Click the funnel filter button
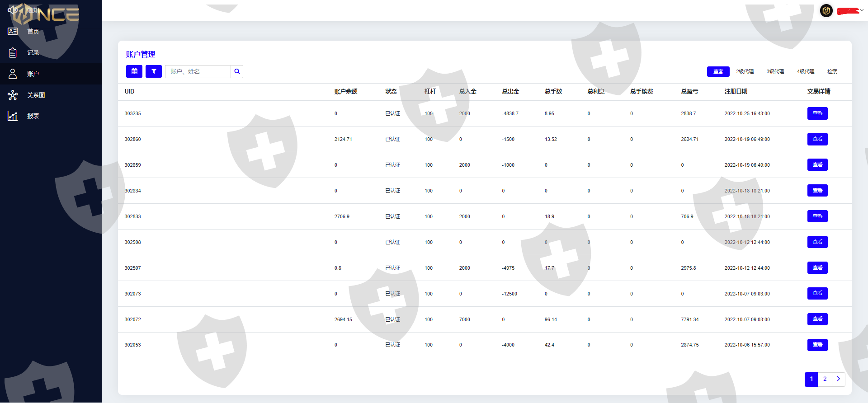868x403 pixels. [154, 71]
